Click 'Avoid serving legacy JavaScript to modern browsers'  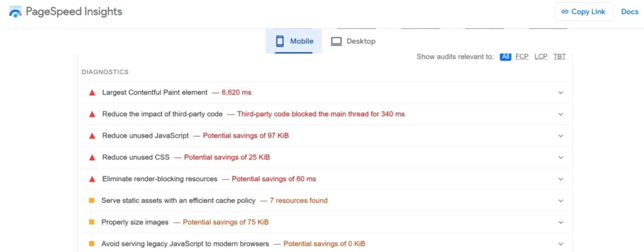pyautogui.click(x=186, y=244)
